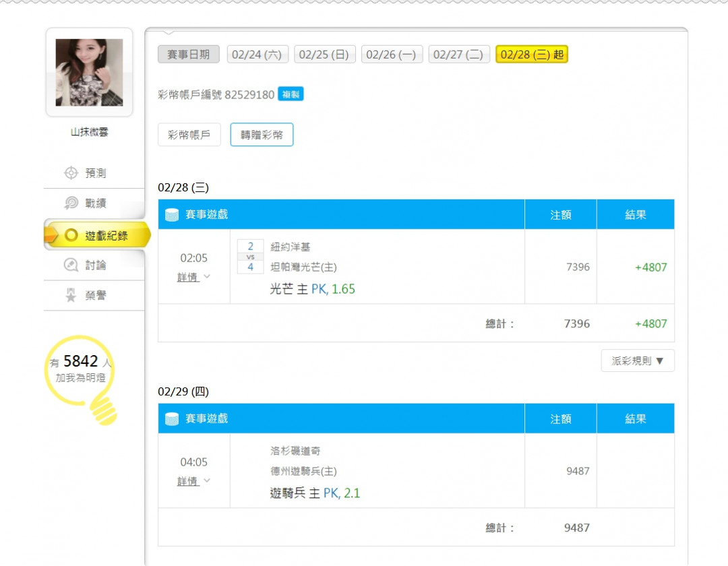The width and height of the screenshot is (728, 566).
Task: Click the pick 光芒 主 PK, 1.65
Action: pyautogui.click(x=313, y=289)
